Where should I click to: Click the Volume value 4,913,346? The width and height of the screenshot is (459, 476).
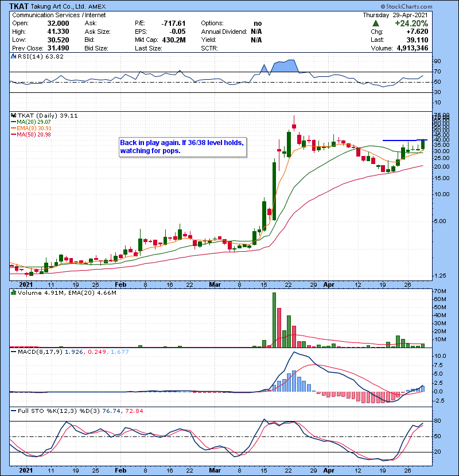pyautogui.click(x=412, y=48)
